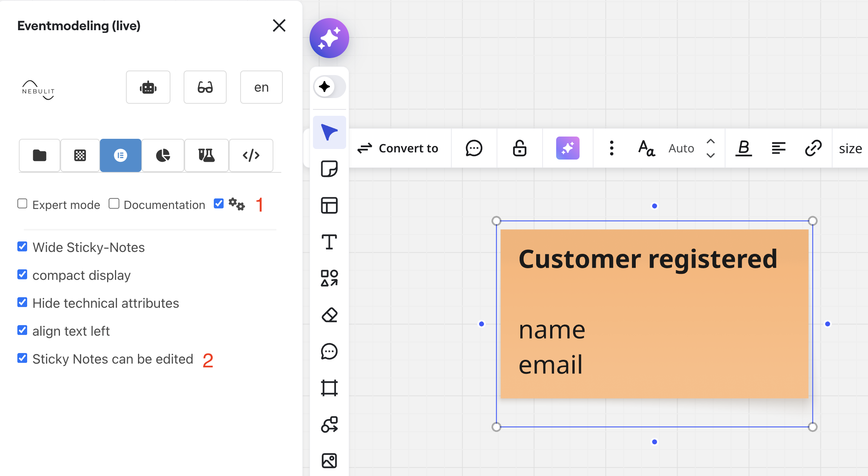Open the three-dot more options menu
Image resolution: width=868 pixels, height=476 pixels.
click(x=612, y=148)
